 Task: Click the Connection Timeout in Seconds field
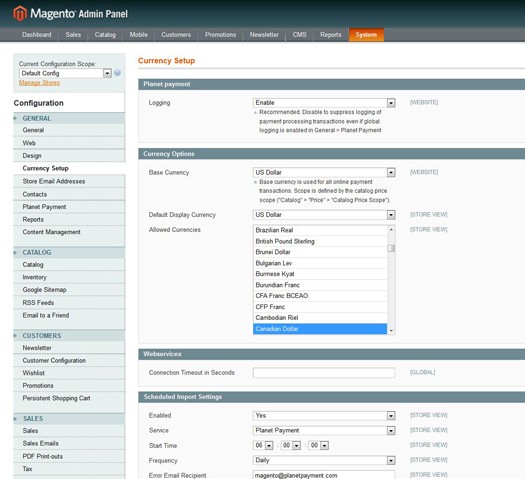click(324, 373)
